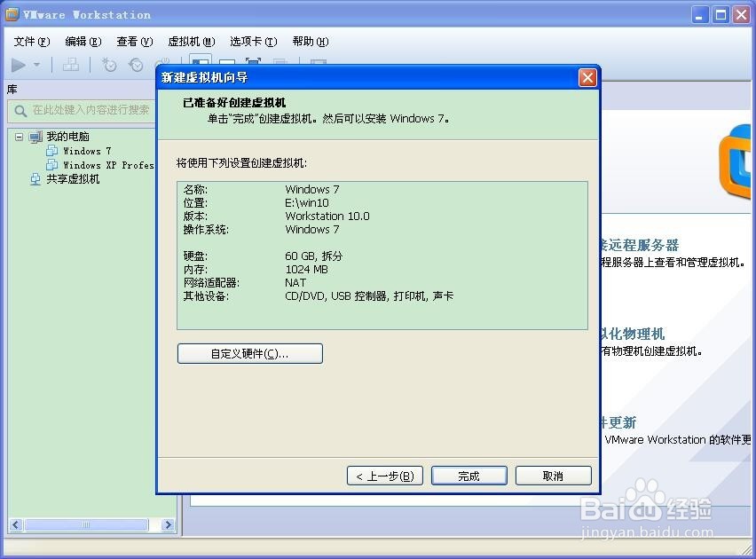The width and height of the screenshot is (756, 559).
Task: Open the 虚拟机(M) menu
Action: pos(192,42)
